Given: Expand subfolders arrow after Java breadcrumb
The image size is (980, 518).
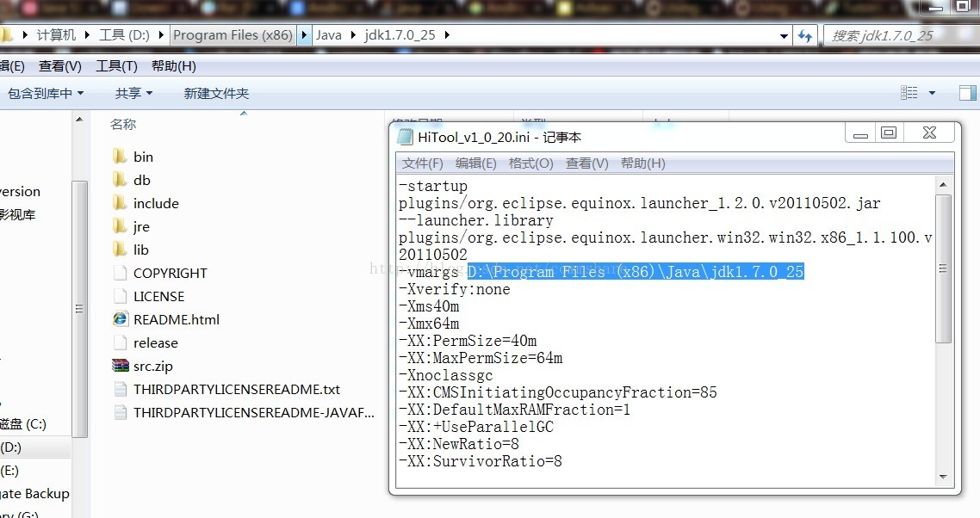Looking at the screenshot, I should coord(353,35).
